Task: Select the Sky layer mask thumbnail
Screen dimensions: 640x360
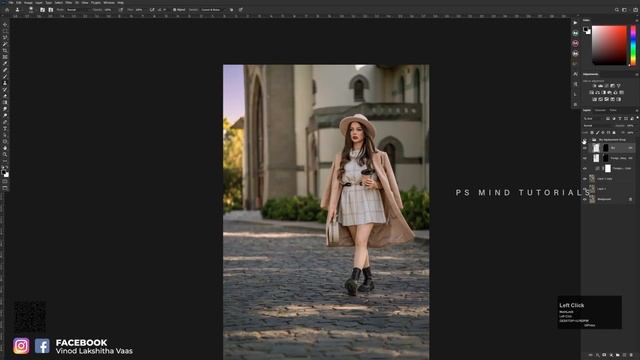Action: pos(606,148)
